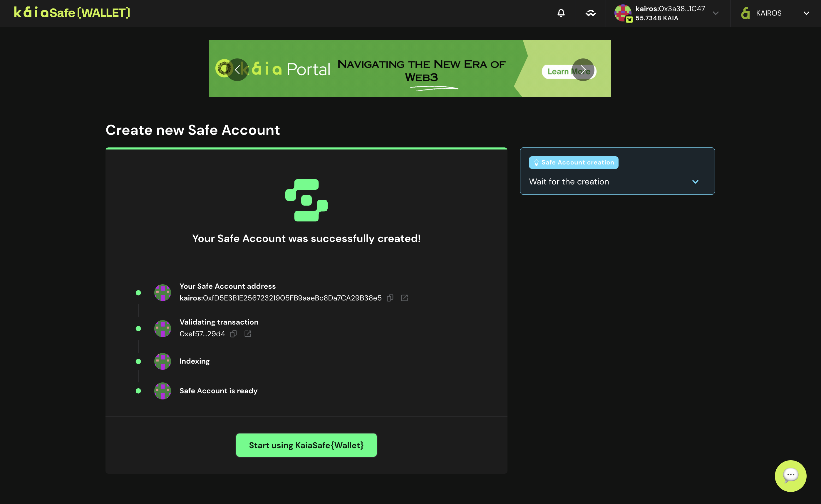
Task: Show previous banner slide
Action: tap(237, 70)
